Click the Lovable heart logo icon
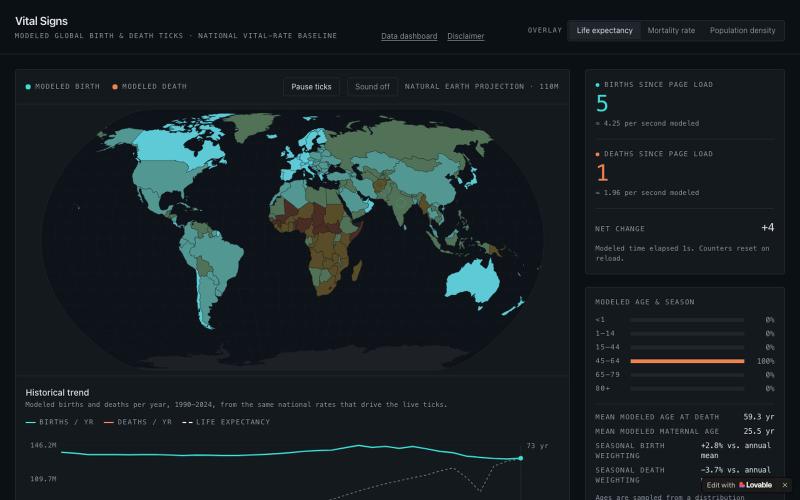Image resolution: width=800 pixels, height=500 pixels. [742, 485]
